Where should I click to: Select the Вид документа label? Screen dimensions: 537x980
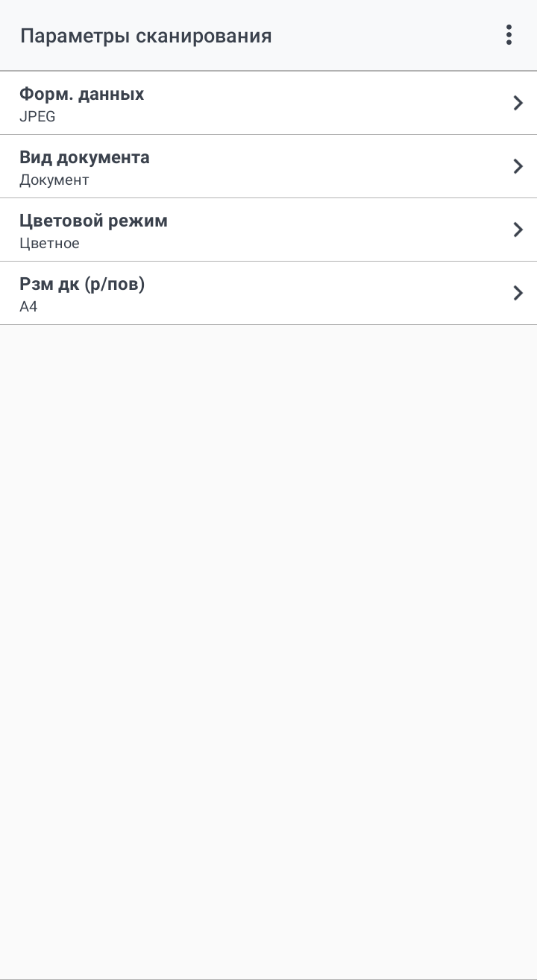tap(84, 158)
